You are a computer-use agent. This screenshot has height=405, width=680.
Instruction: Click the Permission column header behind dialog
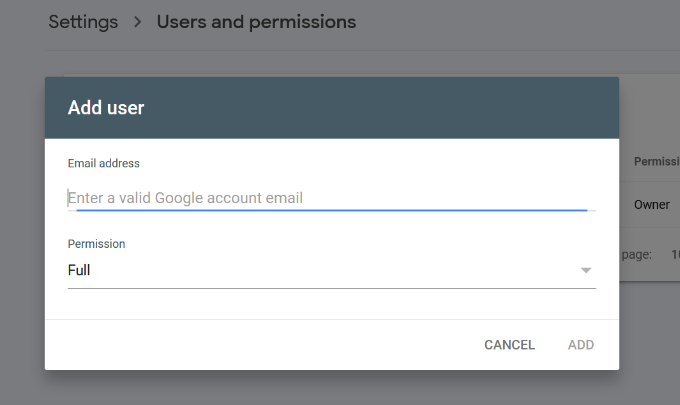tap(657, 161)
